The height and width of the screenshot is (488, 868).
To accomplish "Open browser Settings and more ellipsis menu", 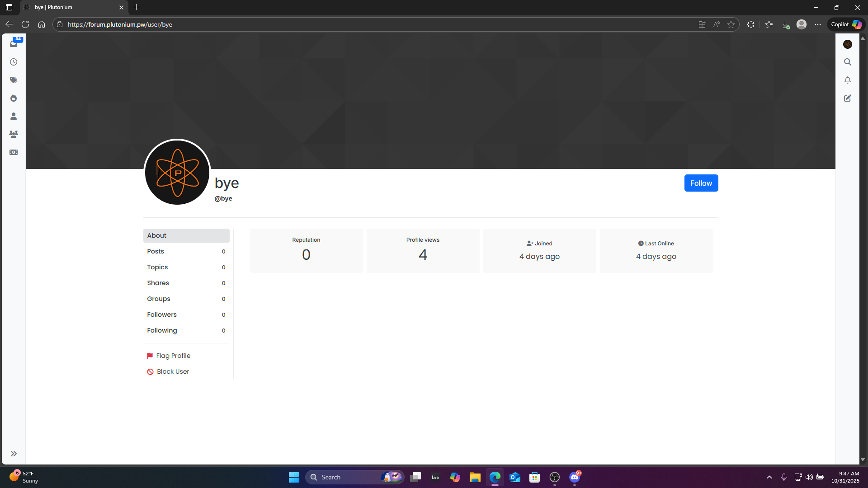I will click(817, 24).
